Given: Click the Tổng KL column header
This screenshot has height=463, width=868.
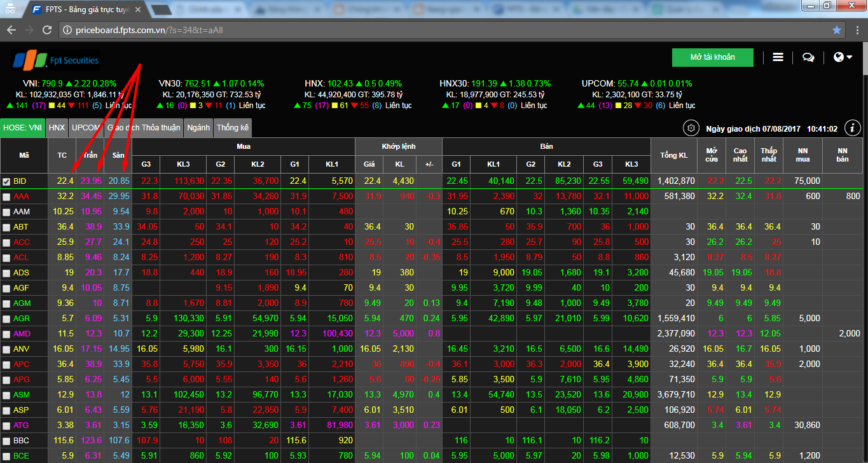Looking at the screenshot, I should pos(673,155).
